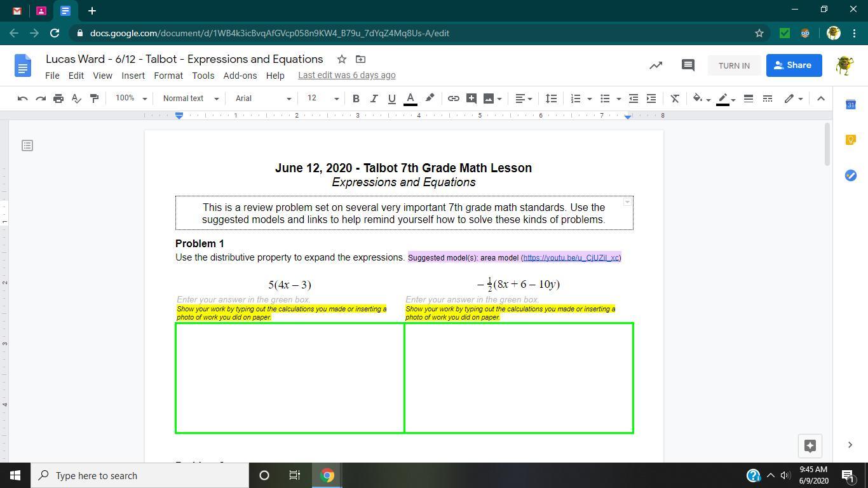Open Google Keep in the side panel
Viewport: 868px width, 488px height.
850,140
